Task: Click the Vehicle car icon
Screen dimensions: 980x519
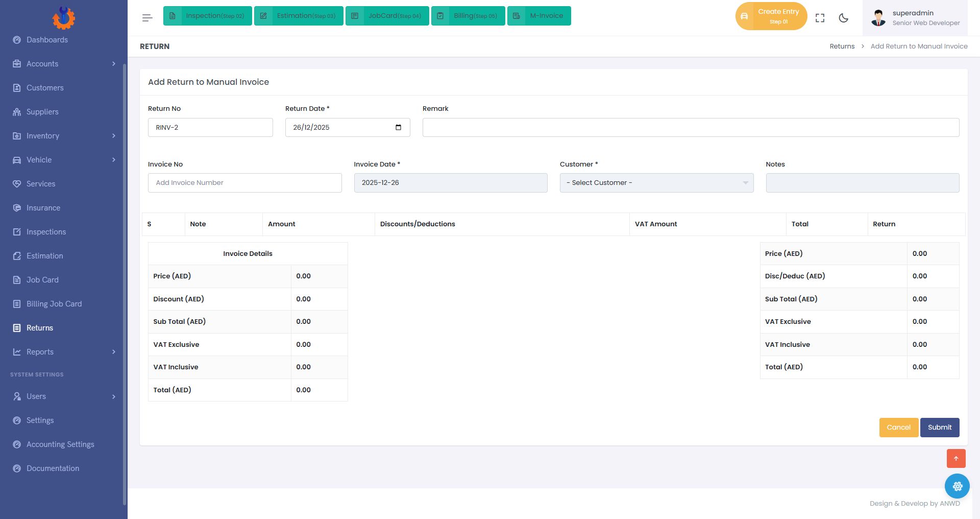Action: point(17,160)
